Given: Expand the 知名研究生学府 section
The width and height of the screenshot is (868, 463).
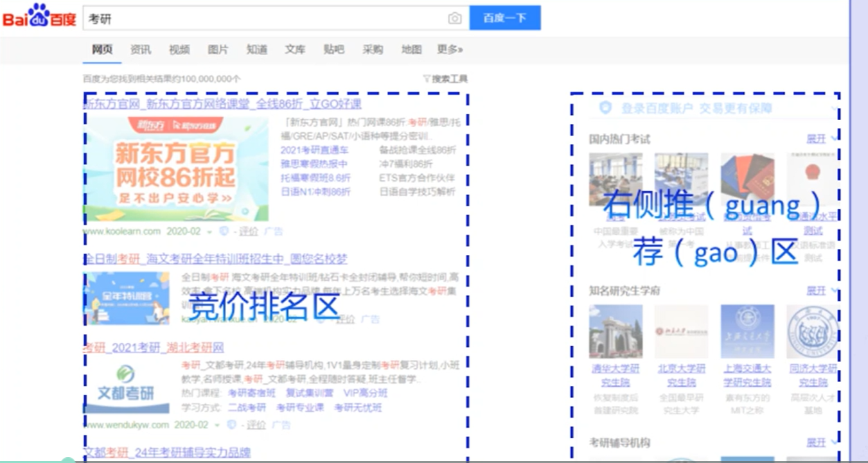Looking at the screenshot, I should pyautogui.click(x=822, y=291).
